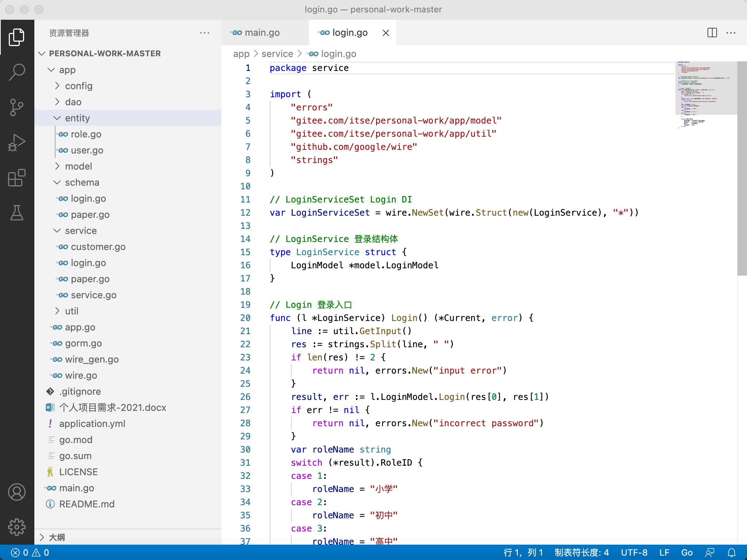Select language mode Go in status bar
The height and width of the screenshot is (560, 747).
pos(687,552)
